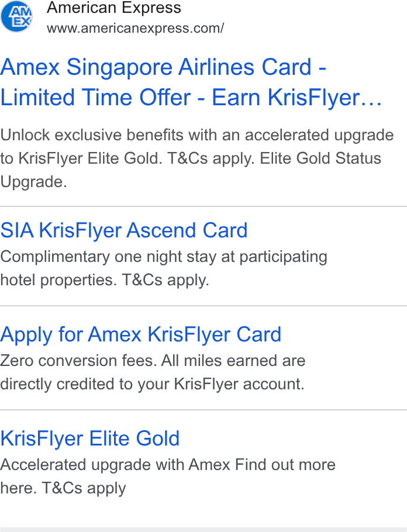Click the word Upgrade ending the description
This screenshot has height=532, width=407.
coord(33,182)
